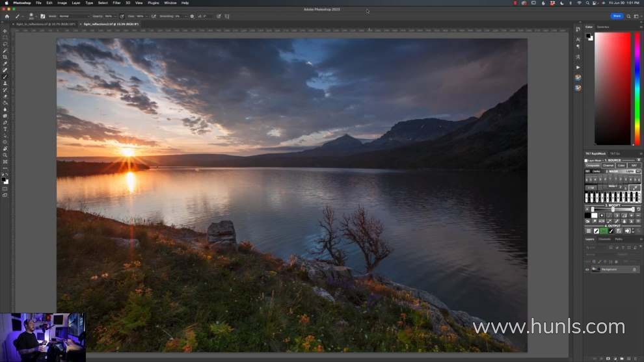Select the Eraser tool
The image size is (644, 362).
(5, 96)
